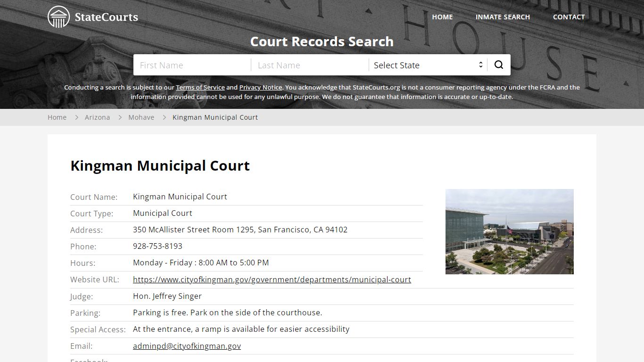The image size is (644, 362).
Task: Go to Home in the breadcrumb
Action: pos(57,117)
